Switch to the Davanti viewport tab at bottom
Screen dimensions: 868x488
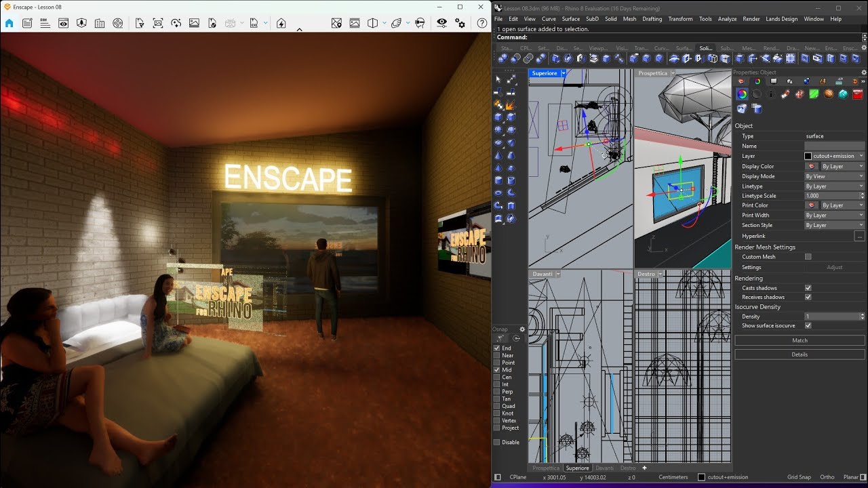point(604,468)
